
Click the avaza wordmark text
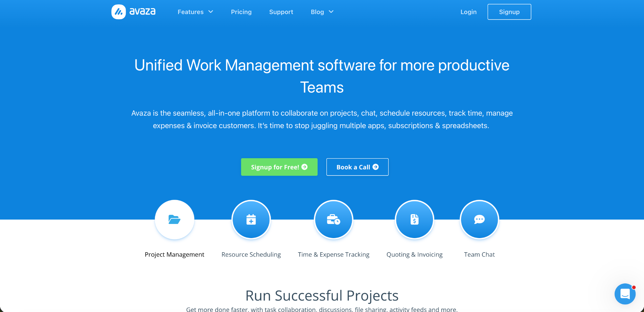pos(142,12)
